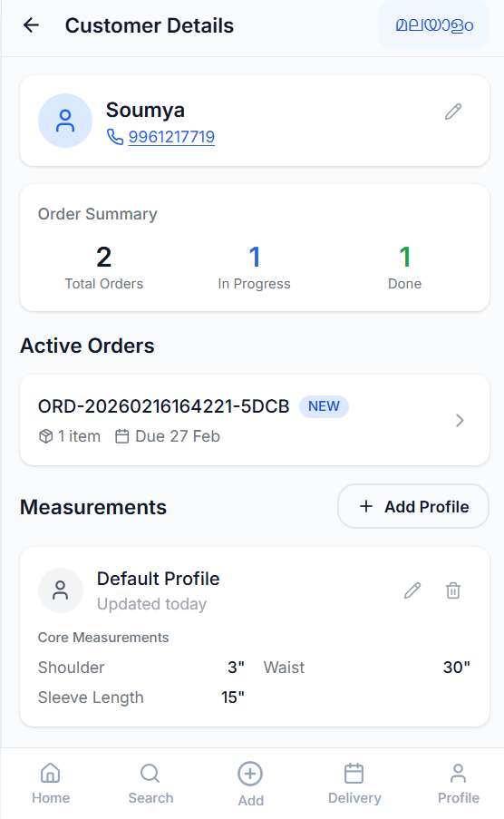Go back using the arrow icon
The height and width of the screenshot is (819, 504).
point(32,25)
